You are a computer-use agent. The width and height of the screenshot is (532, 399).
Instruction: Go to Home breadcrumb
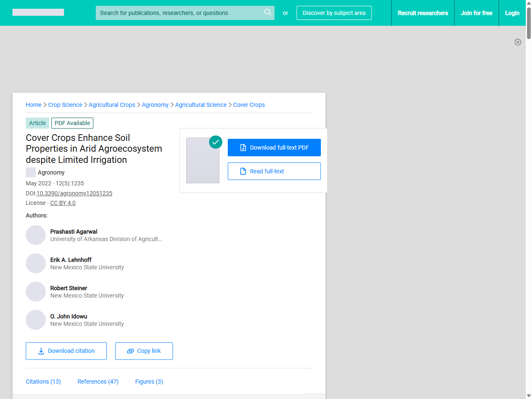34,105
